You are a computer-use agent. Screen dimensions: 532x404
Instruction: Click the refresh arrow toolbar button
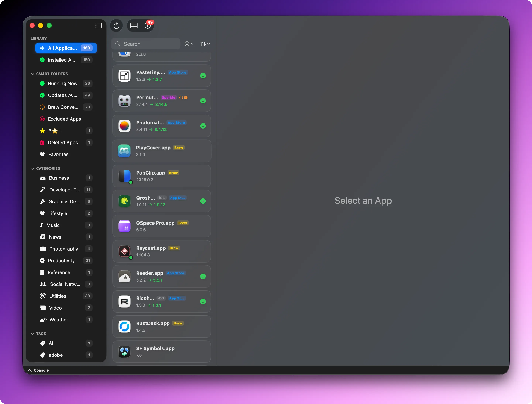point(116,25)
